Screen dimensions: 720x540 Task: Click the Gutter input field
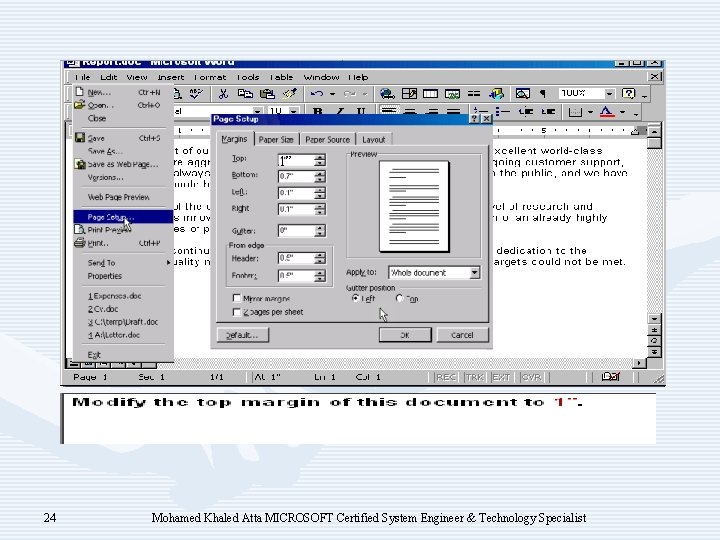point(296,231)
